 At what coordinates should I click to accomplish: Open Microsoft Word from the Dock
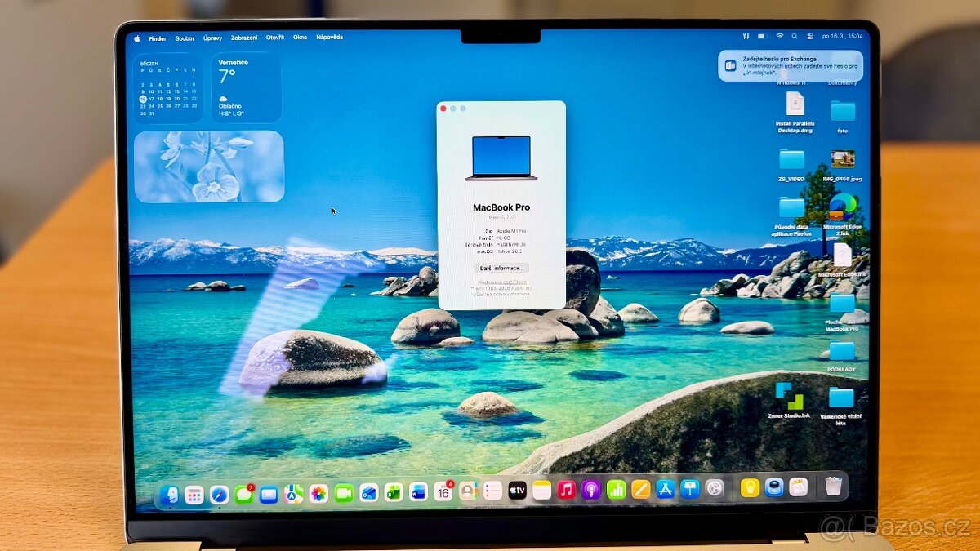pos(416,492)
